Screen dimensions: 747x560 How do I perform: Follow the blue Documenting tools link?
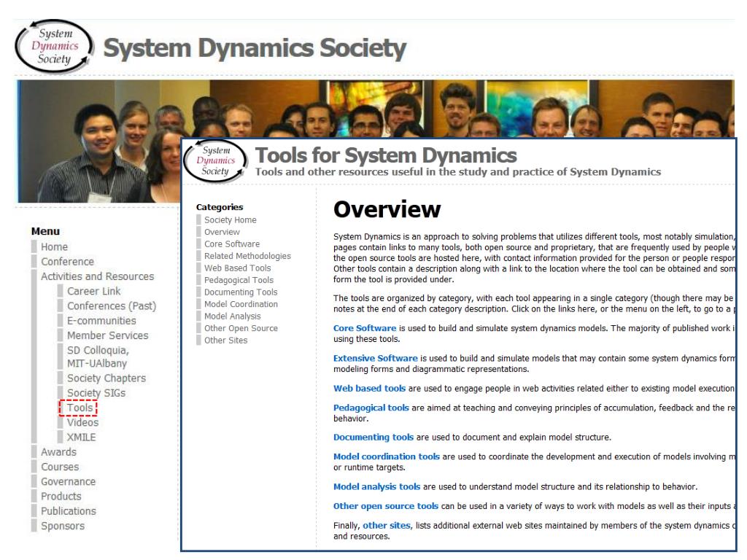click(373, 437)
